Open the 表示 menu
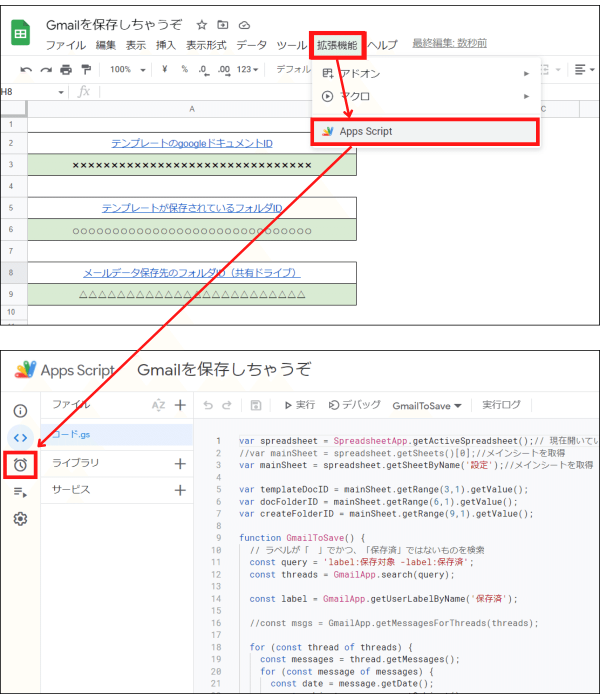This screenshot has height=700, width=600. tap(135, 45)
